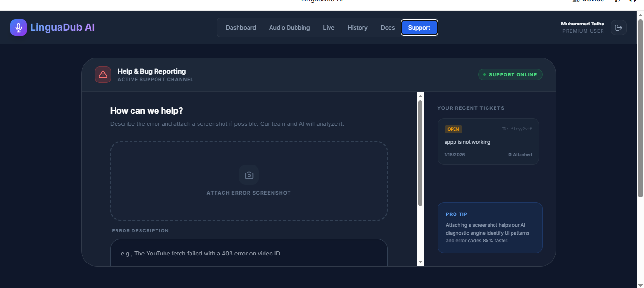Click the form panel scroll-down arrow
The width and height of the screenshot is (644, 288).
point(420,262)
